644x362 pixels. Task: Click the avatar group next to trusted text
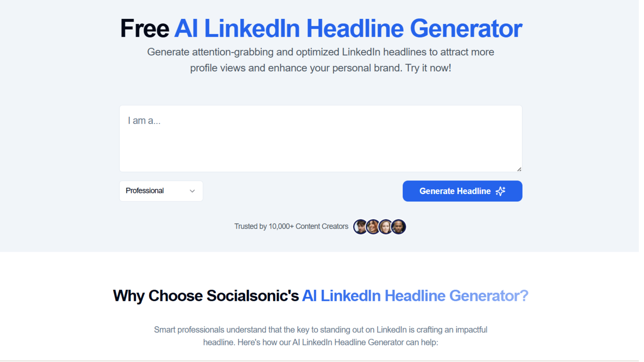(x=379, y=227)
